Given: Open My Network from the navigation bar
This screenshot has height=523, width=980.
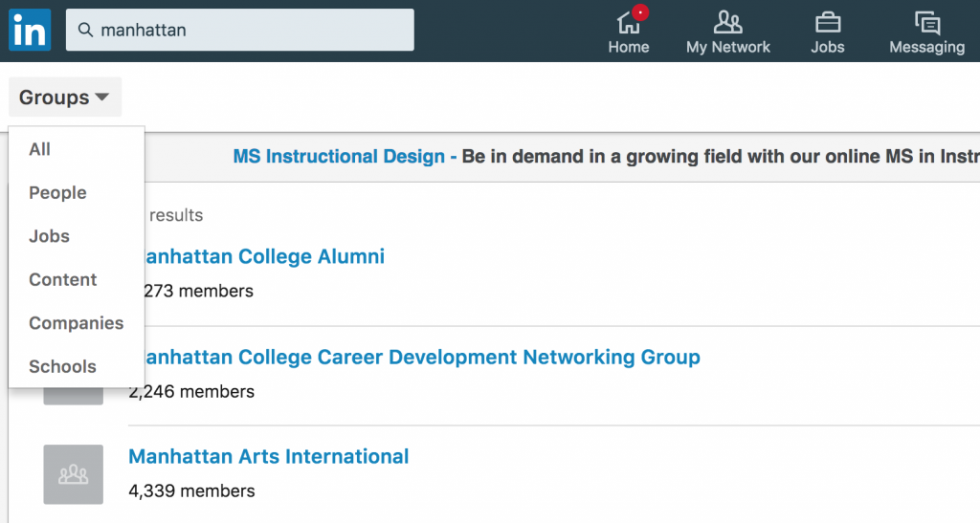Looking at the screenshot, I should tap(728, 32).
